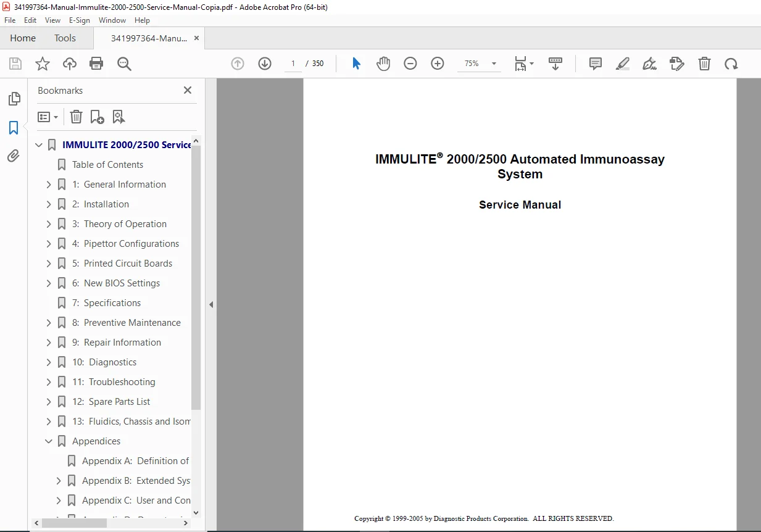The image size is (761, 532).
Task: Go to 6: New BIOS Settings
Action: tap(116, 283)
